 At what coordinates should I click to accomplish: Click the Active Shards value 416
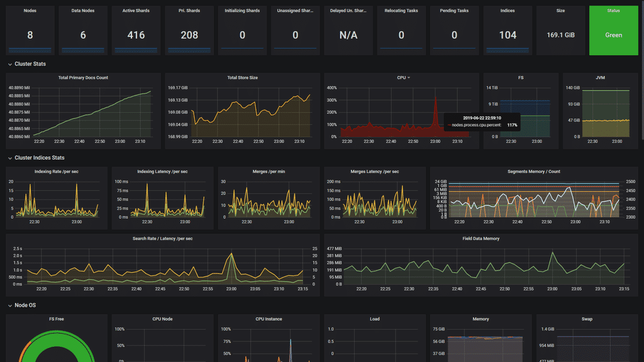[136, 35]
